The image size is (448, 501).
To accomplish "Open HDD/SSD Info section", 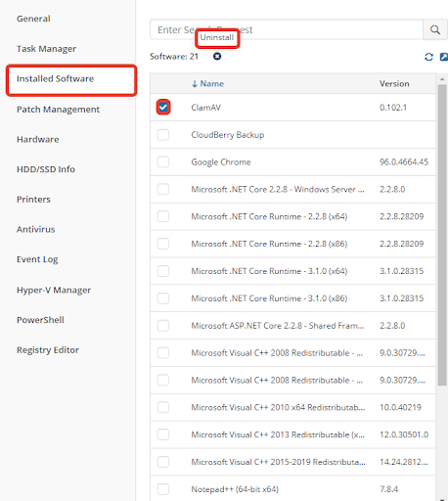I will (46, 169).
